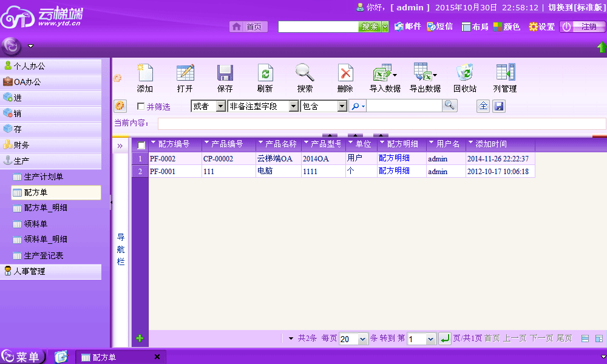Click the desktop shortcut icon next to 菜单
The image size is (607, 364).
[x=61, y=356]
